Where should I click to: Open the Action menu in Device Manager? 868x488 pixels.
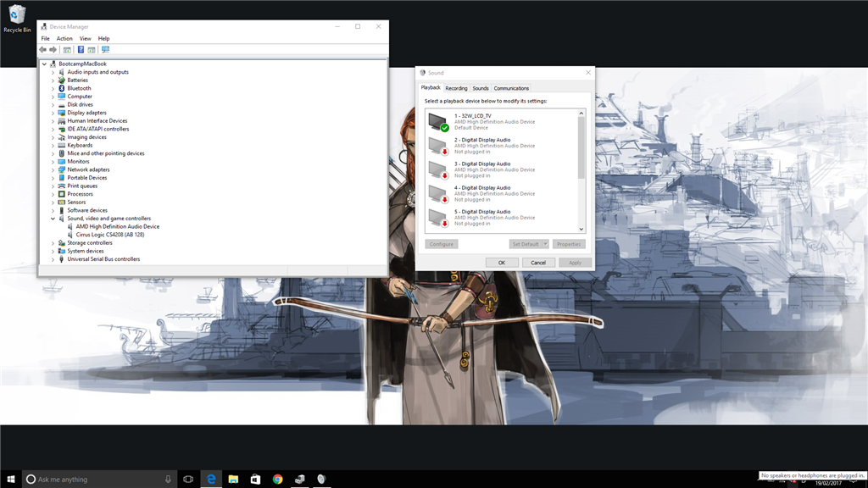[x=64, y=39]
